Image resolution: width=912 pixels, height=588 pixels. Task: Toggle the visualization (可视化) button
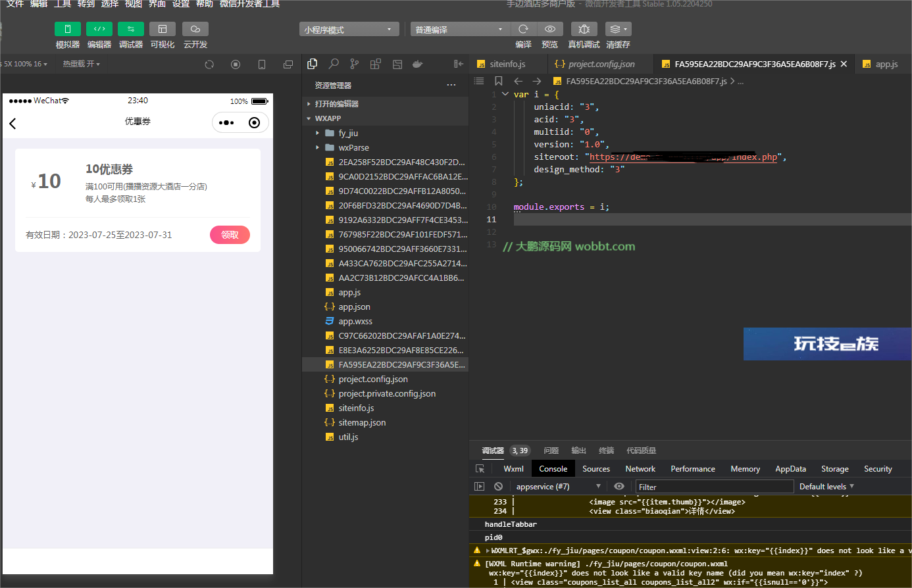click(162, 29)
